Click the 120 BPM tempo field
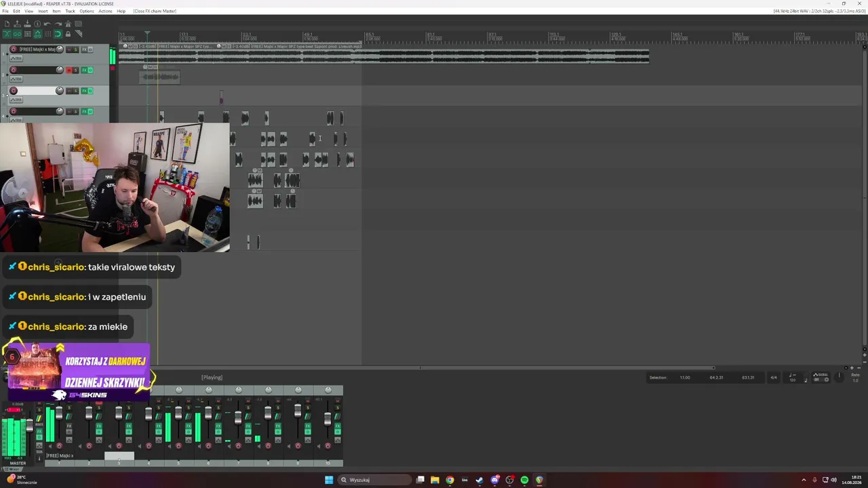The image size is (868, 488). 792,380
